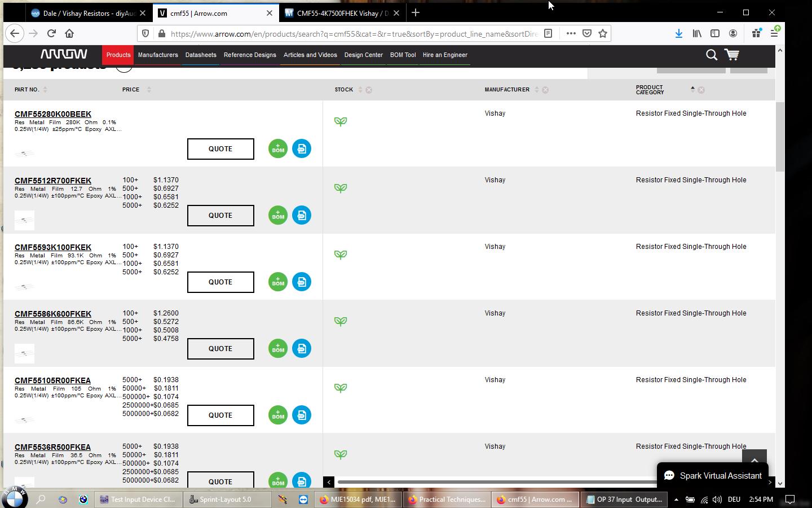The image size is (812, 508).
Task: Add CMF55280K00BEEK to BOM
Action: (x=278, y=148)
